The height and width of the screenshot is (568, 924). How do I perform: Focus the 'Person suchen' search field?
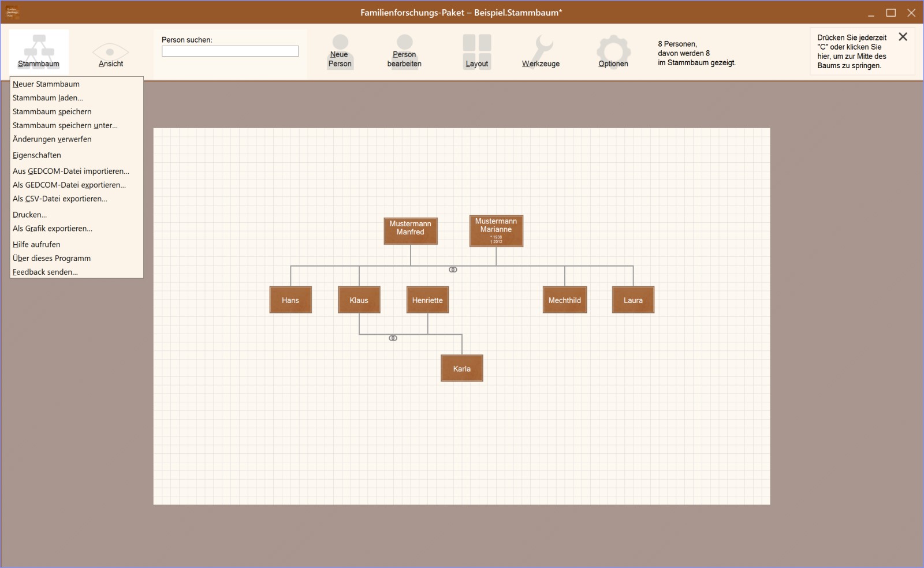(x=230, y=51)
